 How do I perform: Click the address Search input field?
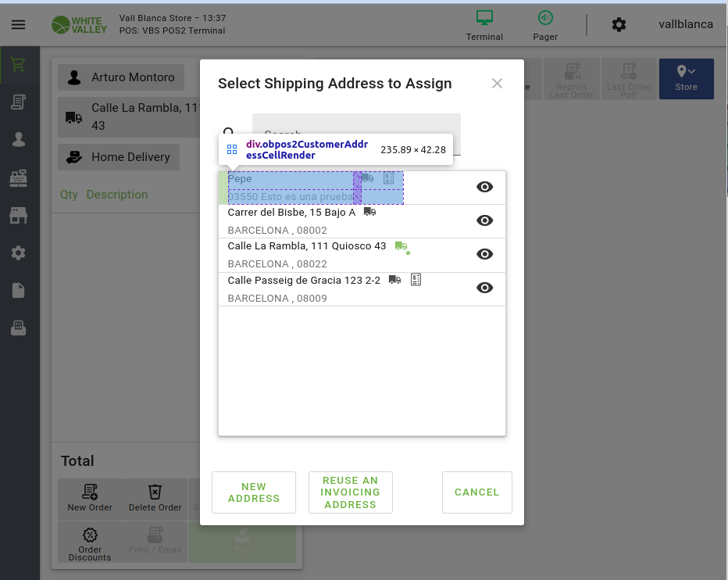pos(356,134)
